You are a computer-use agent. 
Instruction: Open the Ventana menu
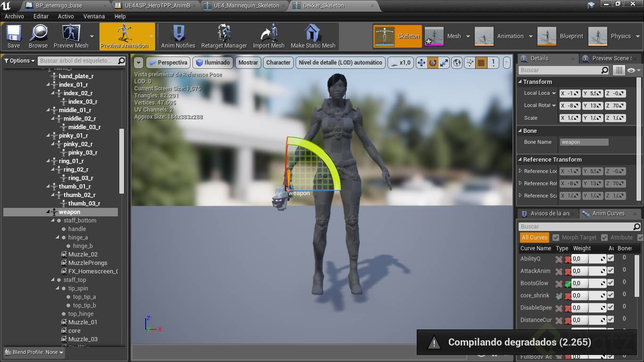click(x=94, y=16)
